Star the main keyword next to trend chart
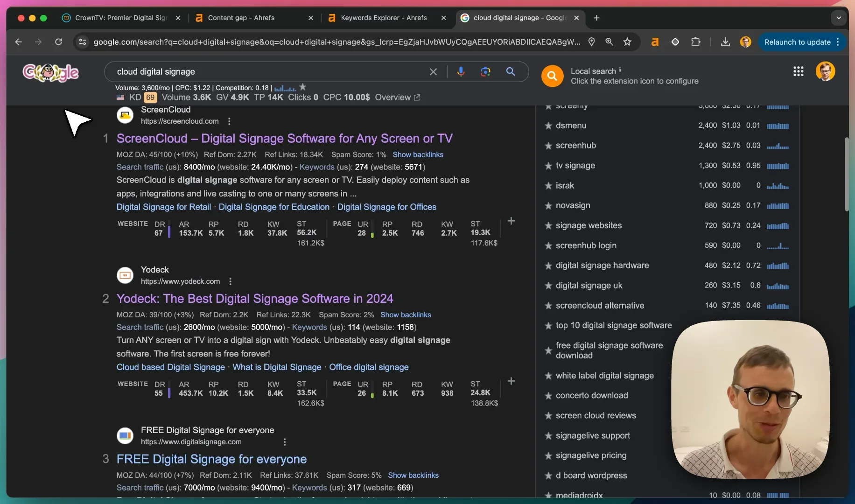Screen dimensions: 855x504 point(303,87)
